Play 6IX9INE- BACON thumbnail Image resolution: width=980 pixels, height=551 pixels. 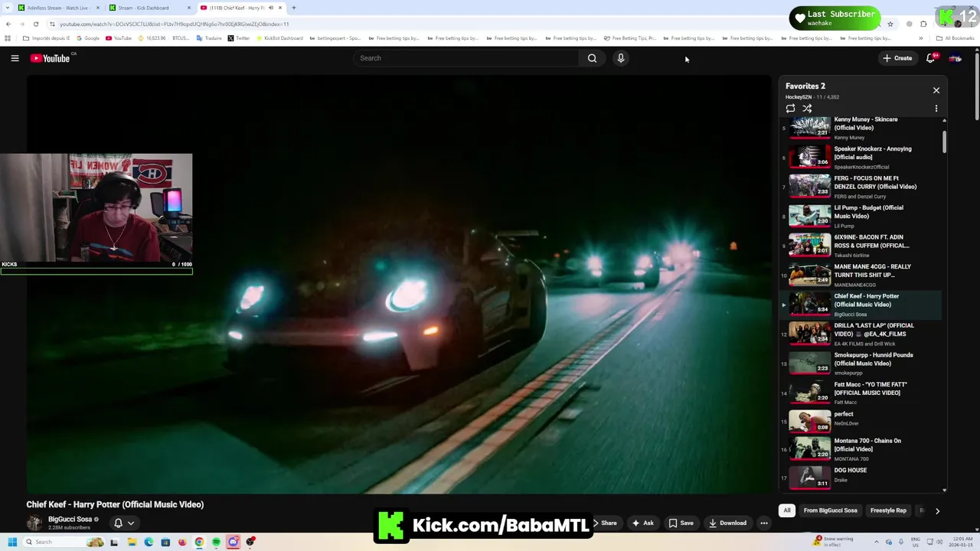click(809, 246)
